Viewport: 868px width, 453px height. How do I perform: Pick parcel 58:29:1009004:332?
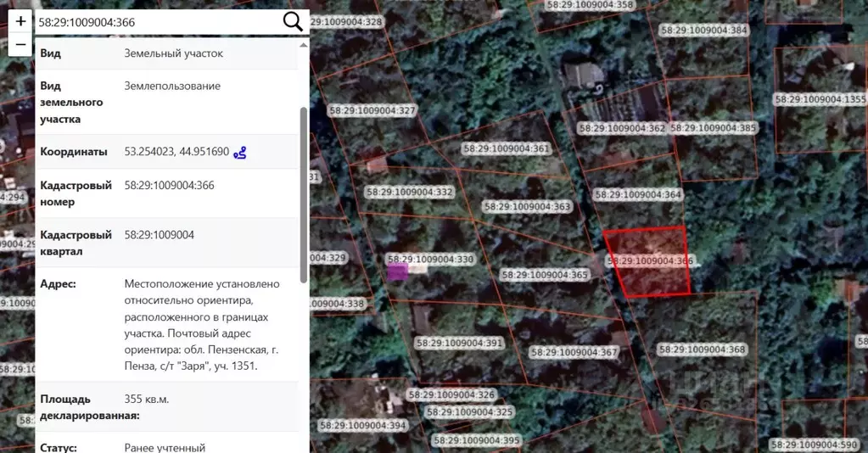click(409, 193)
